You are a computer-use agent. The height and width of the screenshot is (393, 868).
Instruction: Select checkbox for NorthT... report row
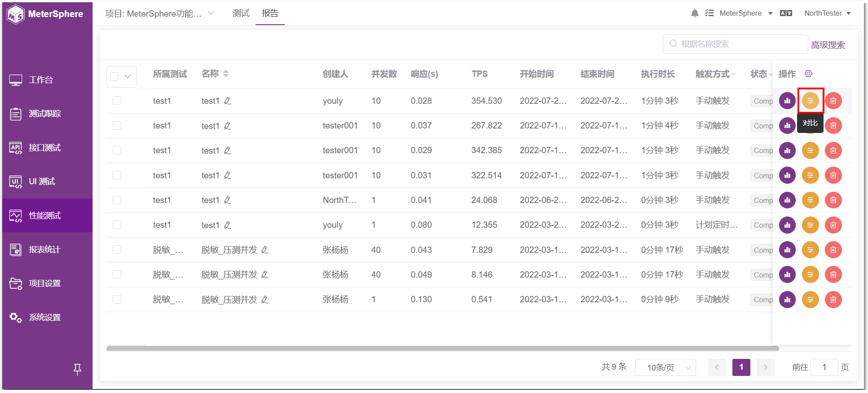pyautogui.click(x=117, y=200)
